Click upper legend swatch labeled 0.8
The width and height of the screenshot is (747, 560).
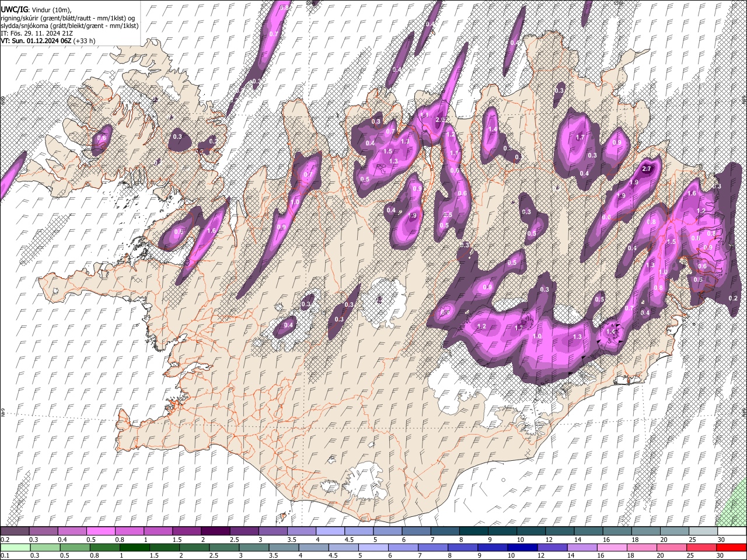[130, 531]
